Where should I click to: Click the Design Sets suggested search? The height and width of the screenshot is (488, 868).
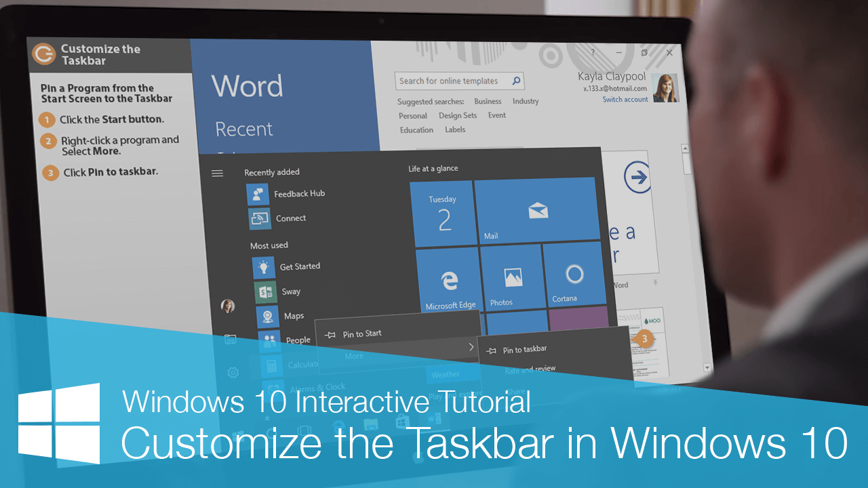(x=458, y=116)
